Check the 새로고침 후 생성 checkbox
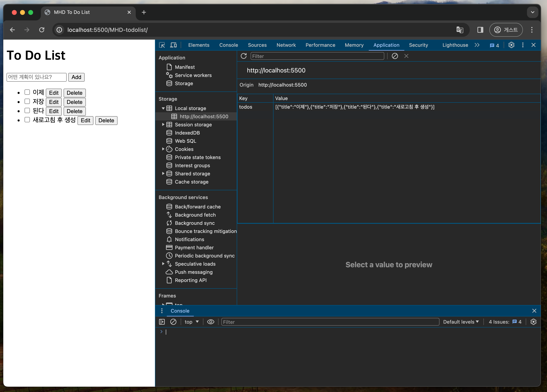This screenshot has width=547, height=392. [27, 120]
